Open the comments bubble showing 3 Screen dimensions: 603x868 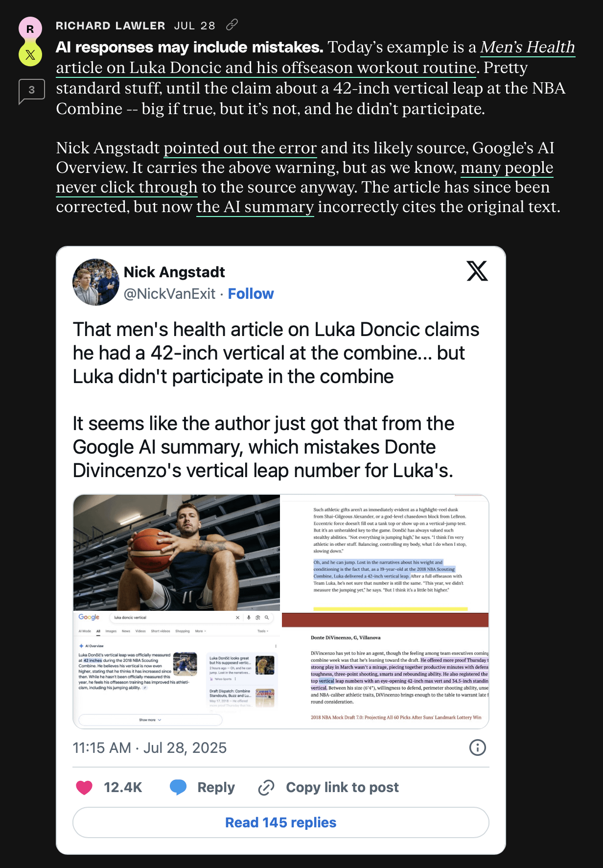pyautogui.click(x=32, y=91)
